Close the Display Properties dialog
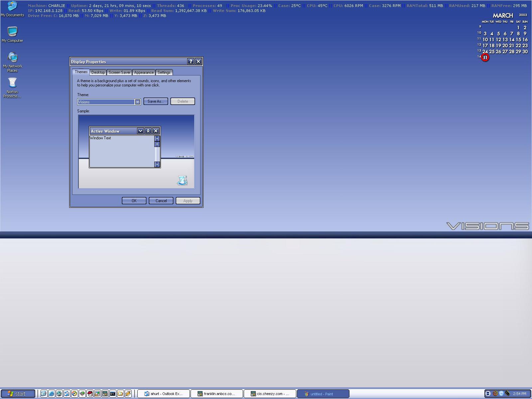This screenshot has width=532, height=399. coord(198,62)
